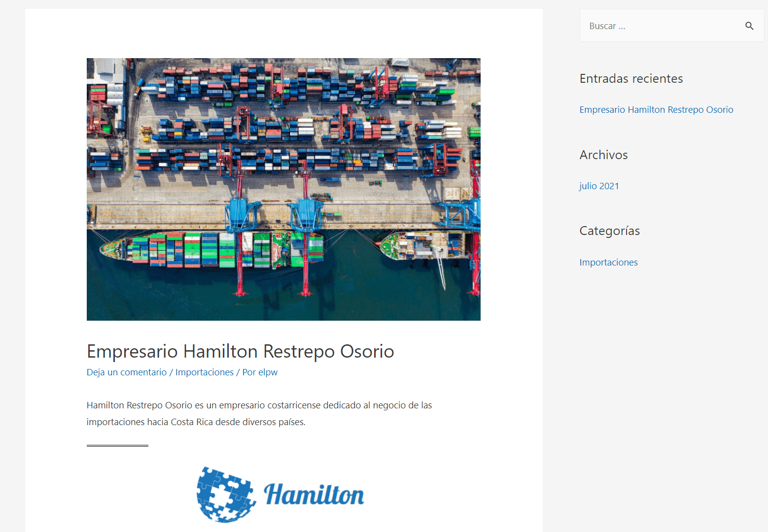This screenshot has height=532, width=768.
Task: Click 'Deja un comentario' below the post title
Action: pyautogui.click(x=126, y=372)
